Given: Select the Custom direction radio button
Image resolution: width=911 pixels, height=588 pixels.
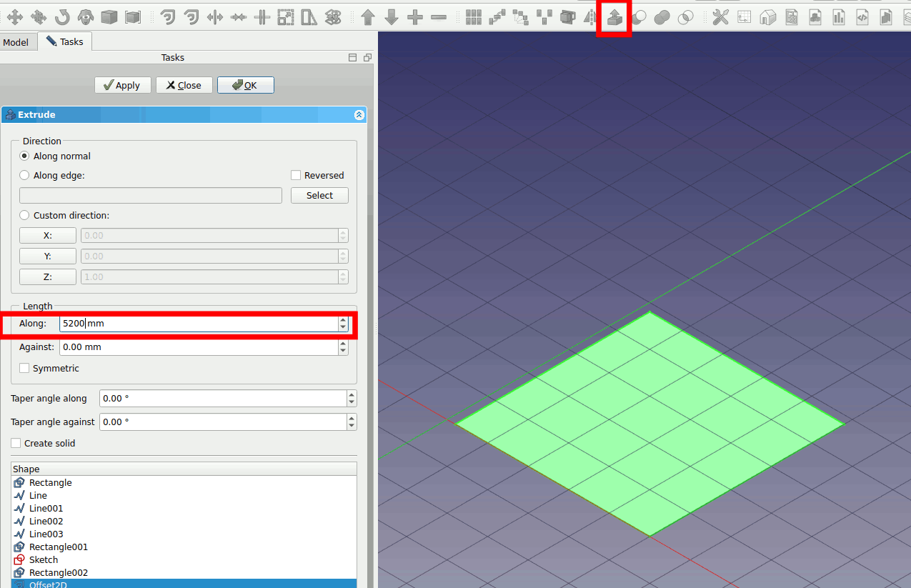Looking at the screenshot, I should 25,216.
